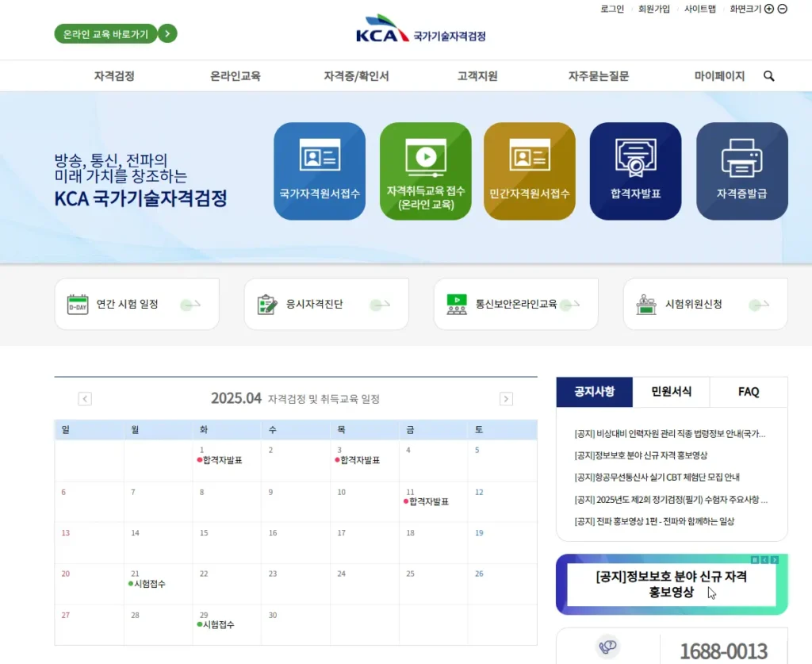Open the 고객지원 menu

pos(477,76)
